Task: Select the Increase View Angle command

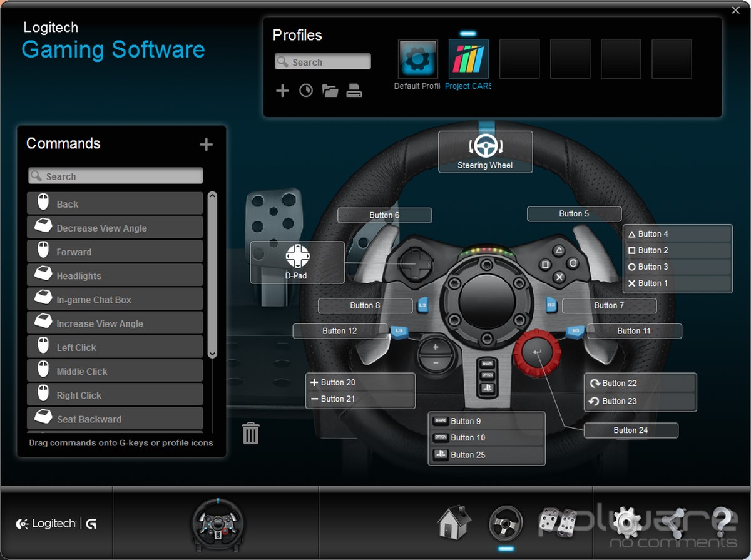Action: coord(115,323)
